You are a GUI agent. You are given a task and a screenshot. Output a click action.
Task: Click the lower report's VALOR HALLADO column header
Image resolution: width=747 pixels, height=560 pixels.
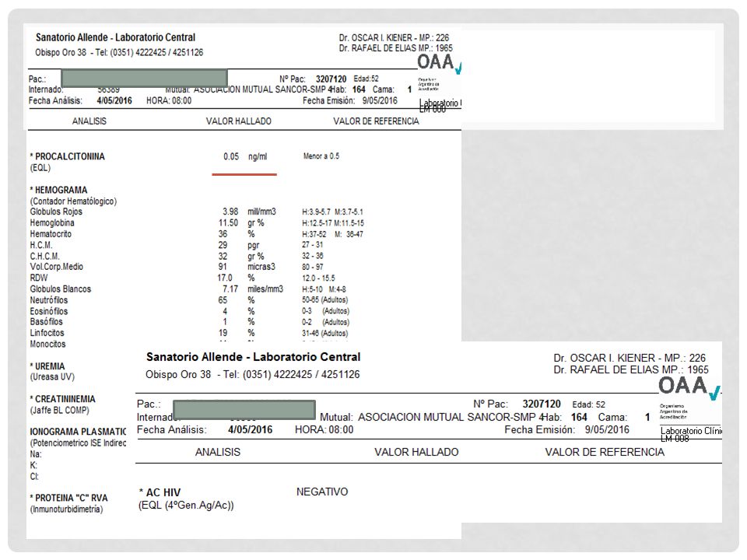[416, 453]
